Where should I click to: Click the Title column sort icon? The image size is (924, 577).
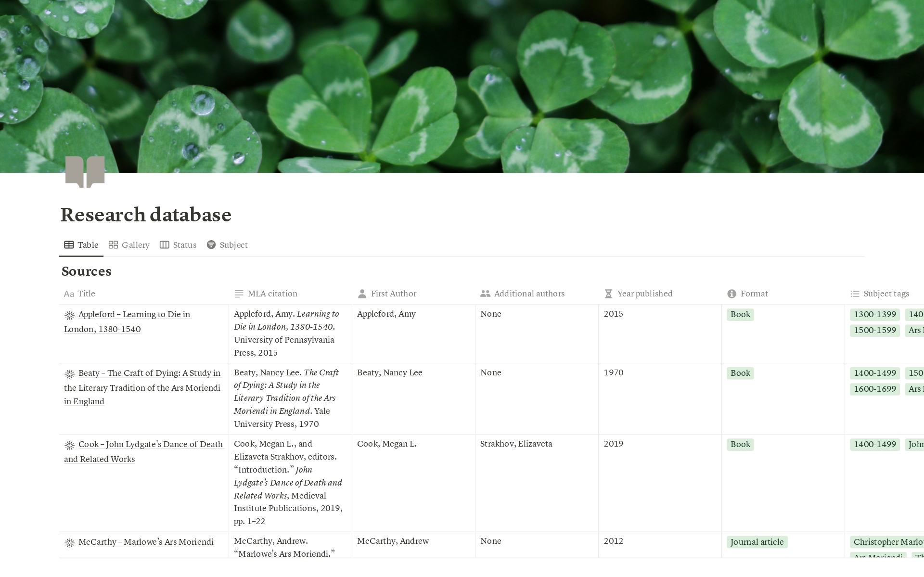point(68,293)
